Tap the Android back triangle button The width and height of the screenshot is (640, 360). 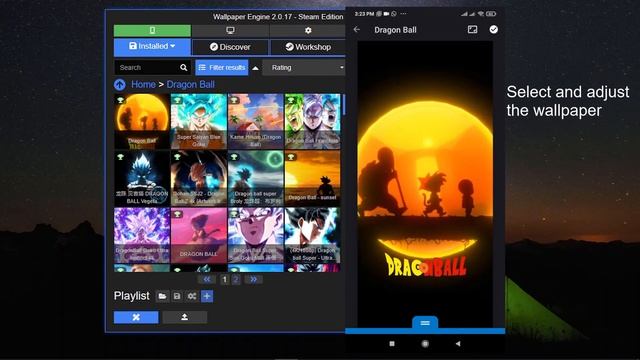coord(458,344)
